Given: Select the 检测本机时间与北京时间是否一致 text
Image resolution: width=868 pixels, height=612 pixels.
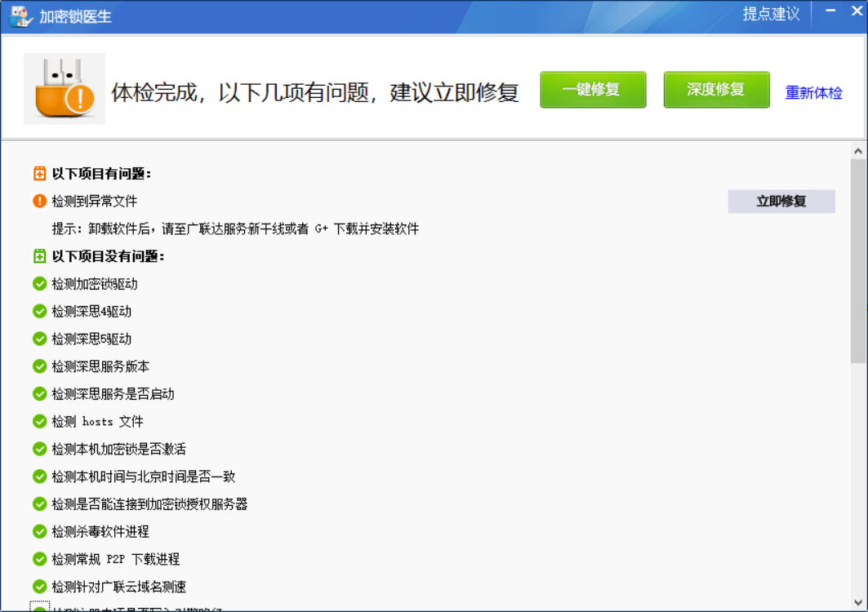Looking at the screenshot, I should (x=144, y=477).
